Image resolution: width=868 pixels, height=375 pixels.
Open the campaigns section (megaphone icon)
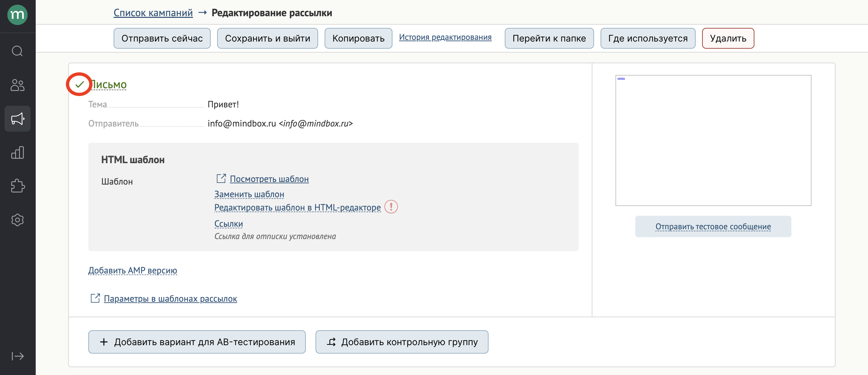[18, 119]
